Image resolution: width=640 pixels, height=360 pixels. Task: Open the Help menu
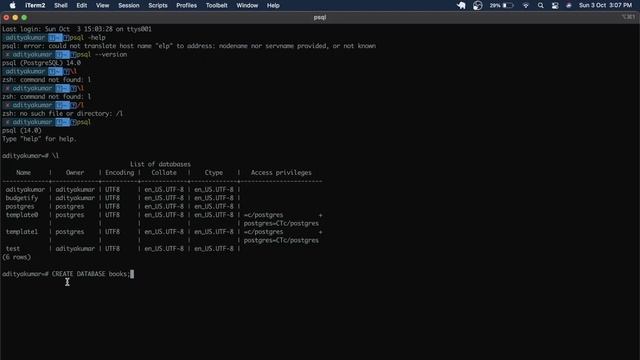click(x=273, y=5)
